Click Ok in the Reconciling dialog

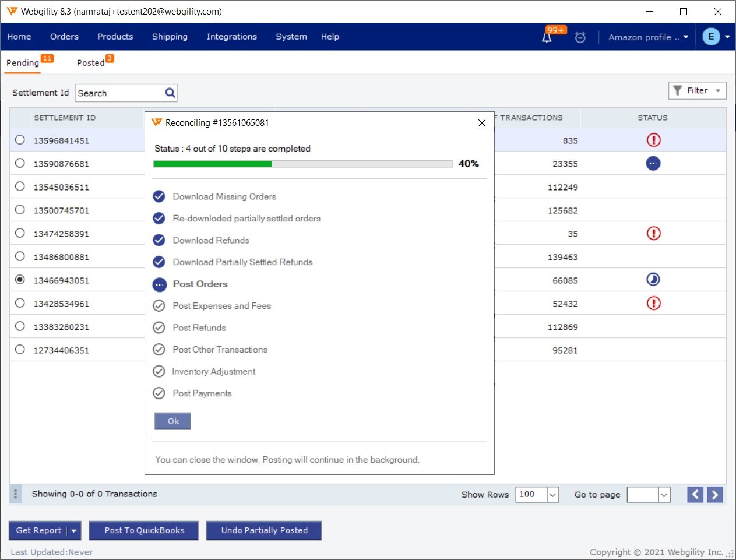coord(173,421)
